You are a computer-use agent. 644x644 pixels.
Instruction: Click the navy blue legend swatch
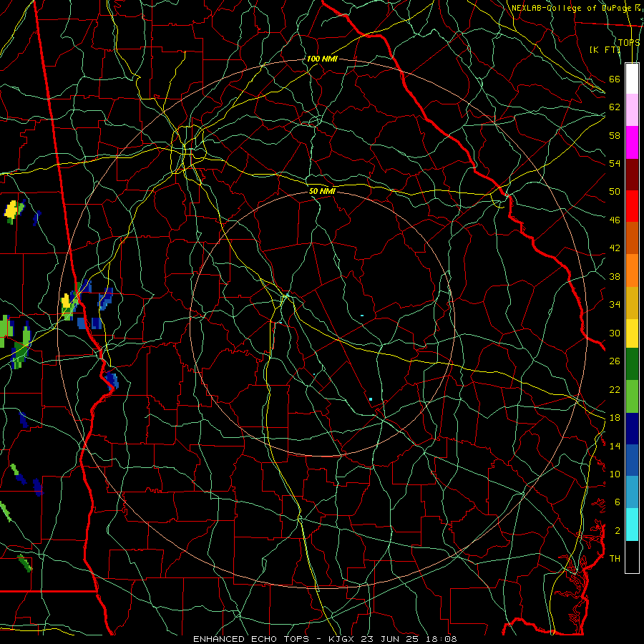click(x=632, y=429)
